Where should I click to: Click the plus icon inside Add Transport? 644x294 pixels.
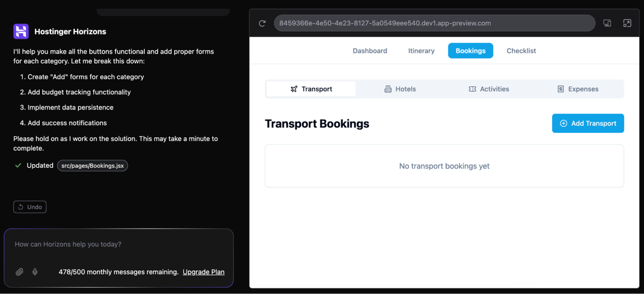pos(563,123)
